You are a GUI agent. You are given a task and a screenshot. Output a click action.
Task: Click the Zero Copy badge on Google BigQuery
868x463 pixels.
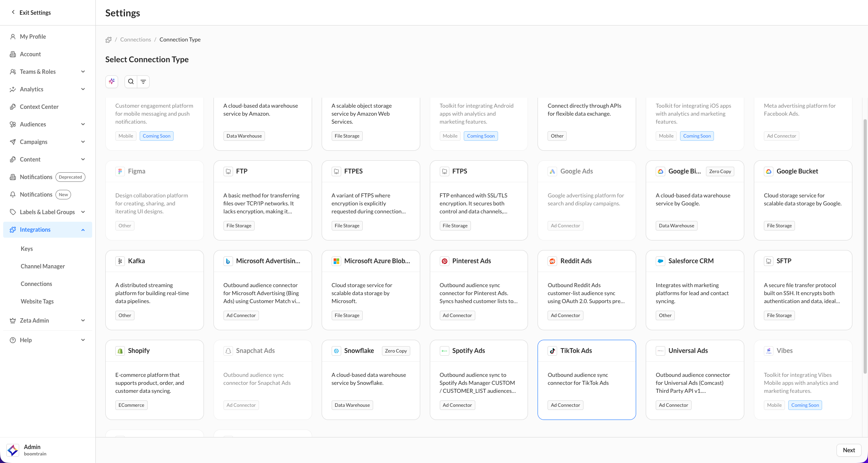720,171
